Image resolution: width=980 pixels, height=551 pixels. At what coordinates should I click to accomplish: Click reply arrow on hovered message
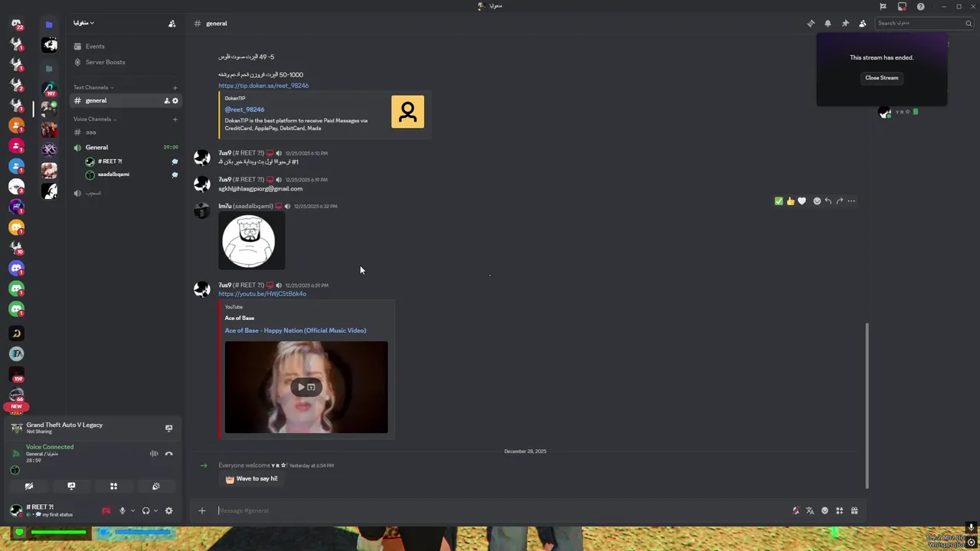click(828, 201)
